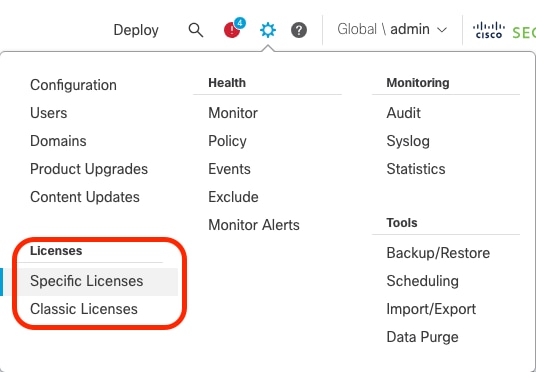Open the Domains page
Image resolution: width=536 pixels, height=372 pixels.
(58, 141)
